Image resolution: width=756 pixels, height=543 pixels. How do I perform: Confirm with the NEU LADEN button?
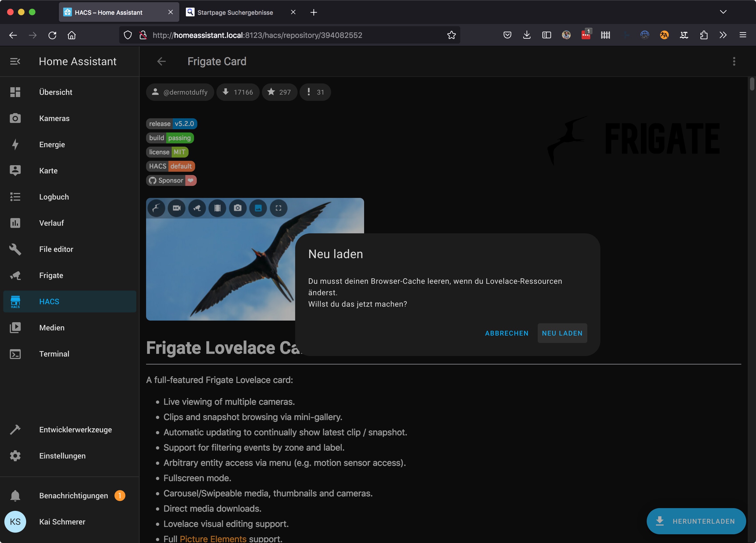pos(562,333)
